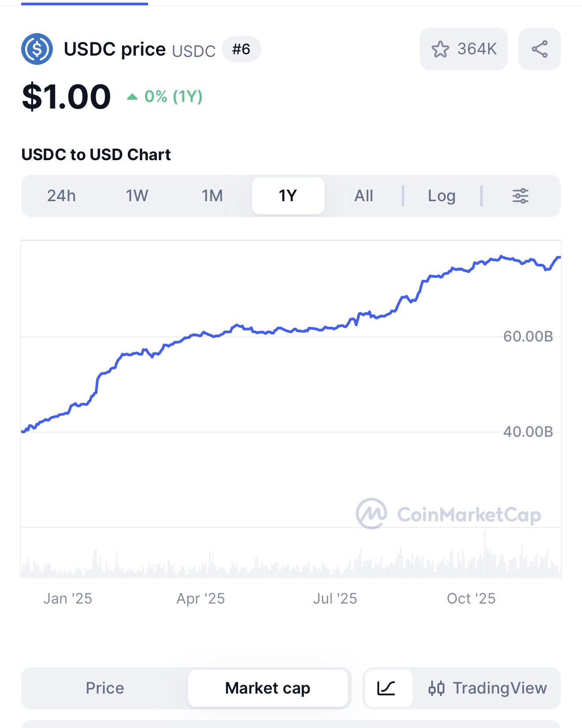Screen dimensions: 582x728
Task: Select the 1Y time range
Action: 288,196
